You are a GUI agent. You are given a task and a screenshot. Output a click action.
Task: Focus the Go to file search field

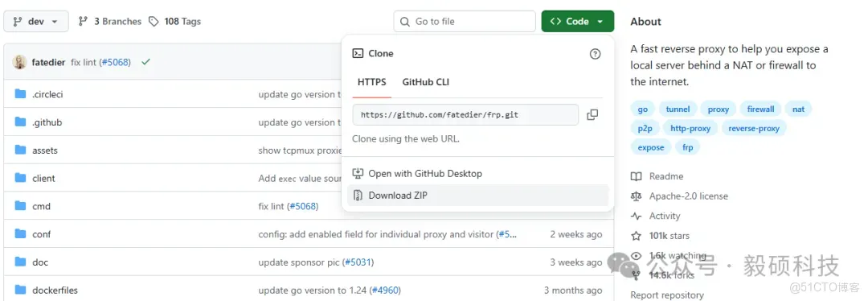coord(465,22)
